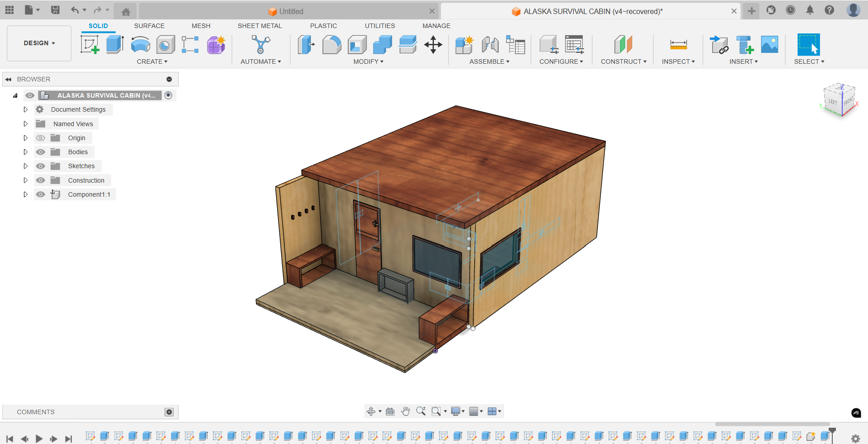Image resolution: width=868 pixels, height=444 pixels.
Task: Switch to the UTILITIES tab
Action: (380, 26)
